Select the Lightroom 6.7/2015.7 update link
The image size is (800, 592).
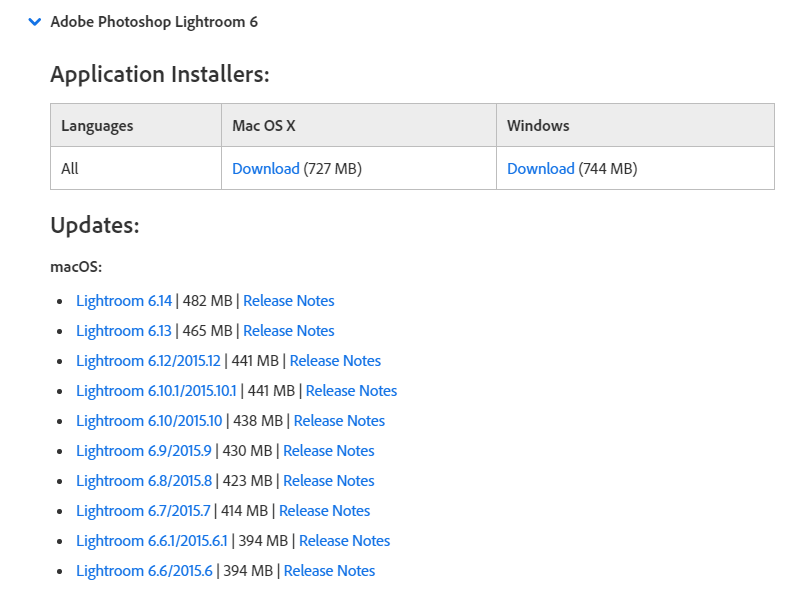(143, 511)
